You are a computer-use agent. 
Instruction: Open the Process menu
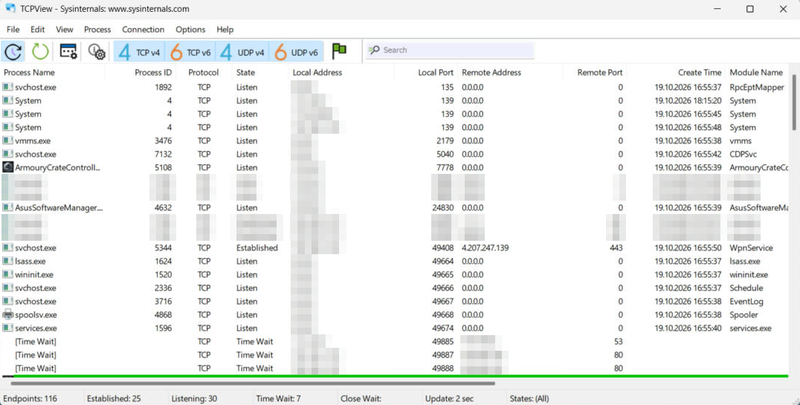97,30
